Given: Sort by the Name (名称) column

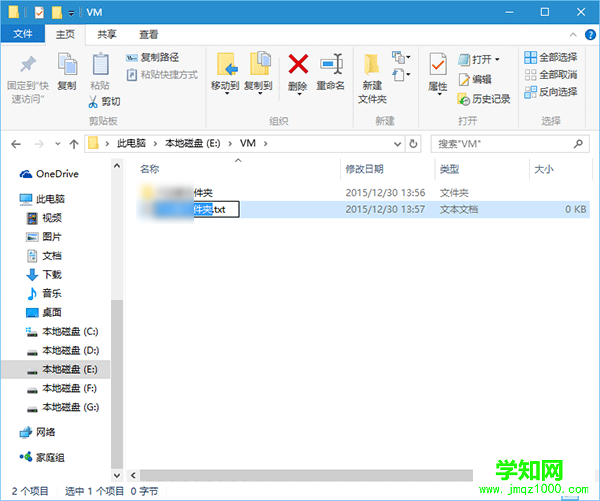Looking at the screenshot, I should (x=150, y=169).
